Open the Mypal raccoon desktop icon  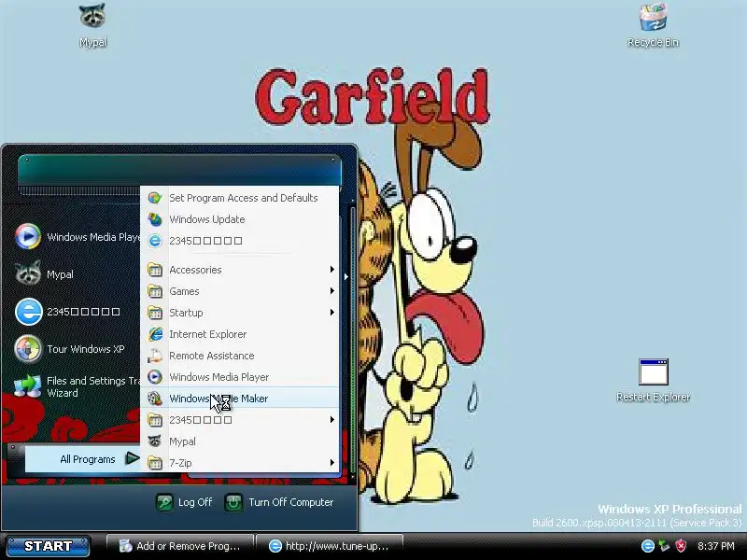[x=92, y=17]
